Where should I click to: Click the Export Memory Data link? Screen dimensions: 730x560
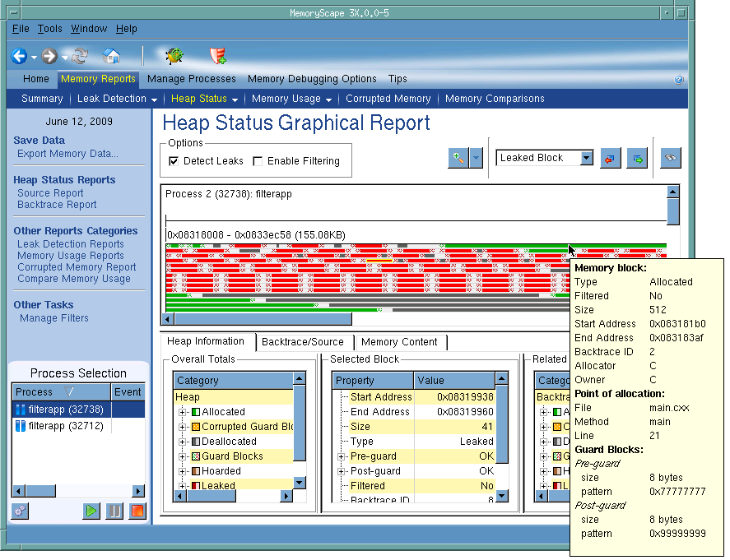(x=67, y=154)
